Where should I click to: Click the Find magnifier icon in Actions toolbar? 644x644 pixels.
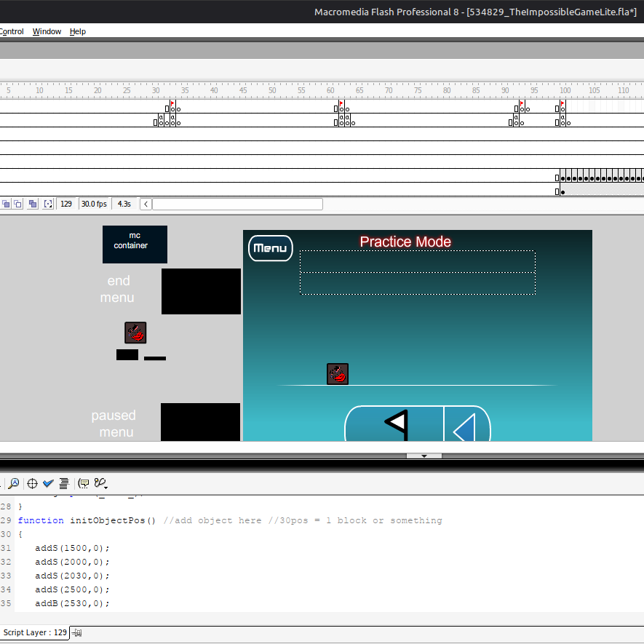[14, 483]
